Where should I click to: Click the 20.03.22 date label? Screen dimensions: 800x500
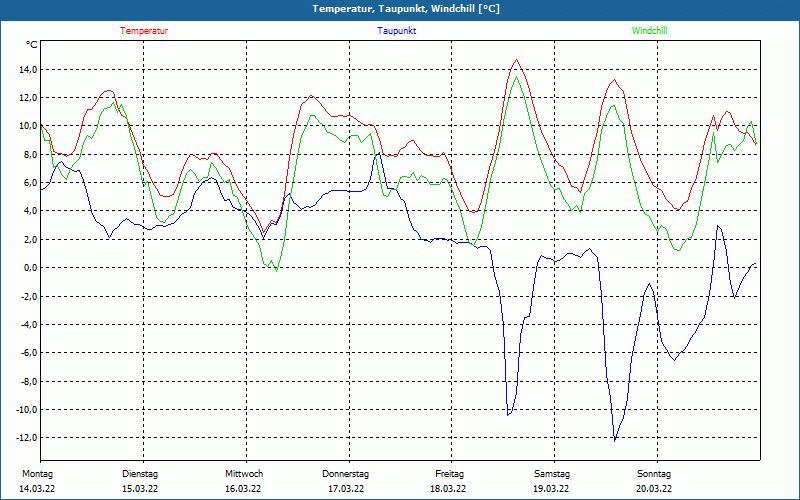(654, 489)
